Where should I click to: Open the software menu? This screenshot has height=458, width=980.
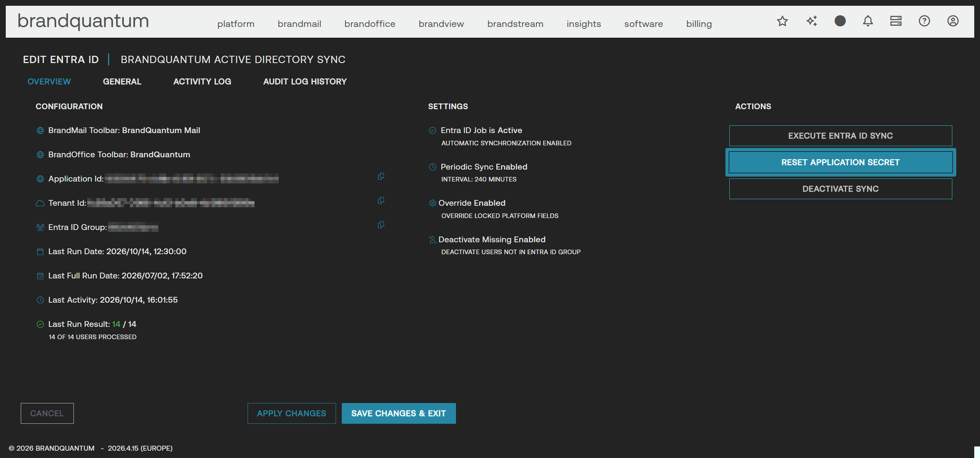click(644, 24)
